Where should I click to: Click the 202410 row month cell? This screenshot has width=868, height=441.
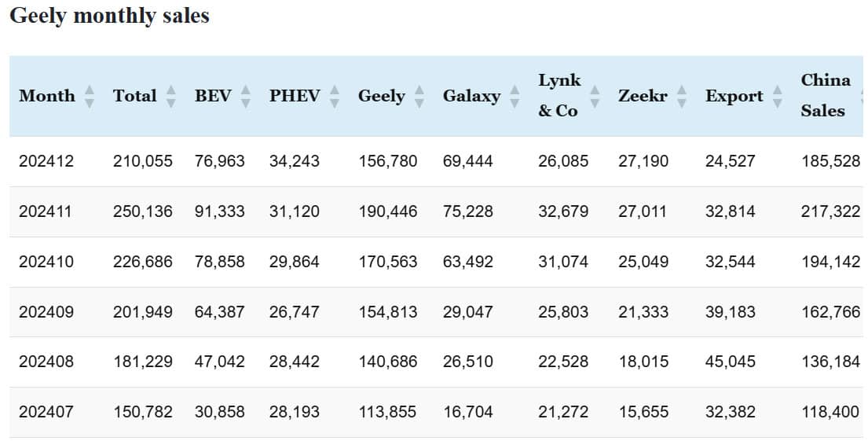pos(46,262)
